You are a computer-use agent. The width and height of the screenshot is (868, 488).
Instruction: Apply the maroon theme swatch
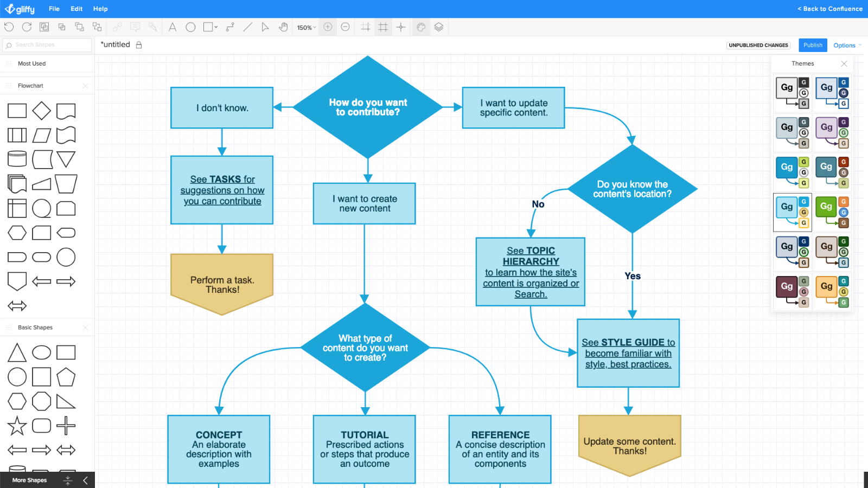tap(793, 292)
